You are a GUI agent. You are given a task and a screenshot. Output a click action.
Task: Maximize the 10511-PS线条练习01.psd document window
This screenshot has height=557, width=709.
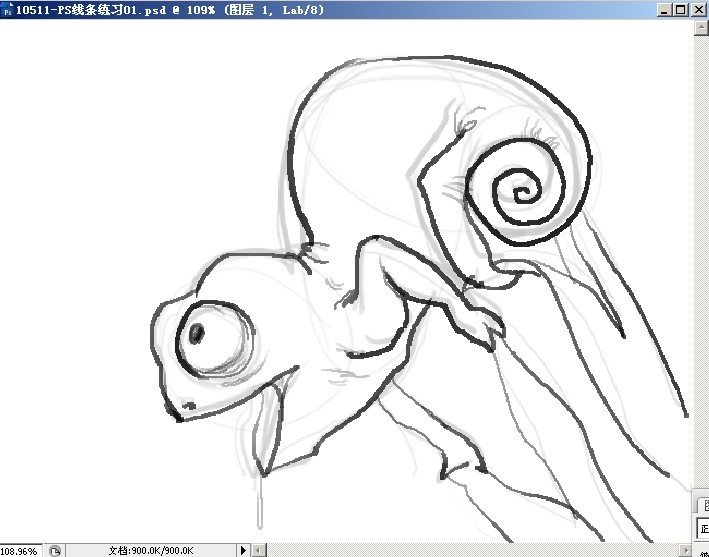681,9
